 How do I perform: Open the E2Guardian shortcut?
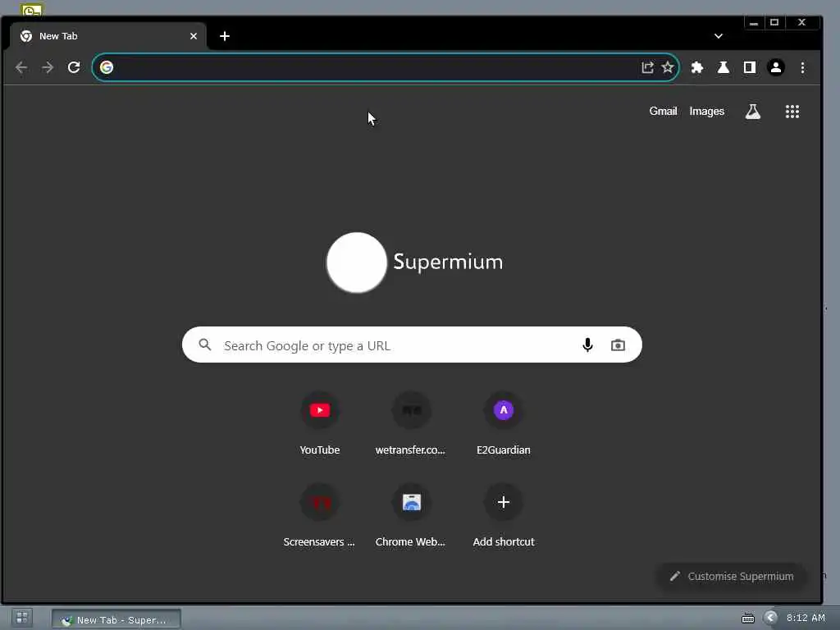click(x=504, y=424)
